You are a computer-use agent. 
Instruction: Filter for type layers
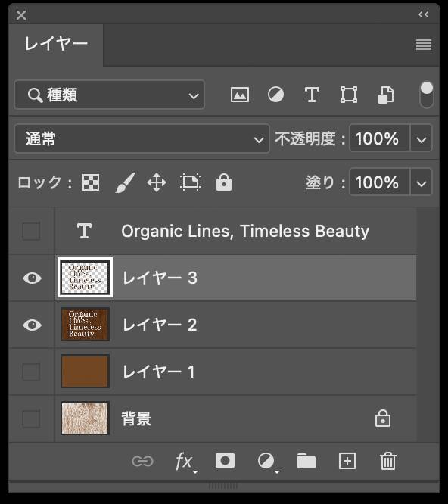(x=312, y=95)
